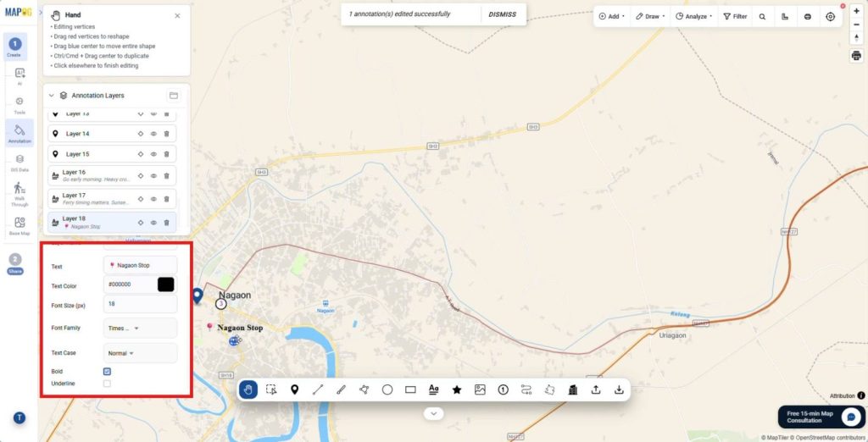Screen dimensions: 868x442
Task: Pick the numbered marker tool
Action: pyautogui.click(x=504, y=390)
